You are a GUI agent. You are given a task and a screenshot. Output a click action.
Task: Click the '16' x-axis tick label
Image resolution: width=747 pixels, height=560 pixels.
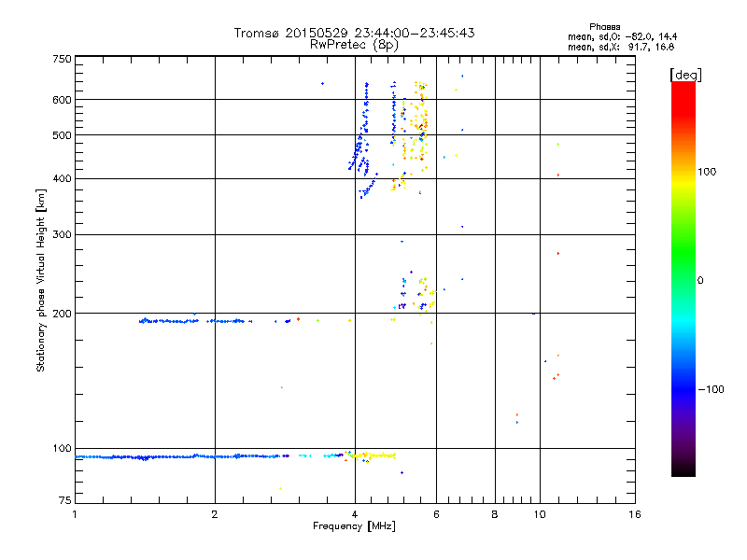635,514
